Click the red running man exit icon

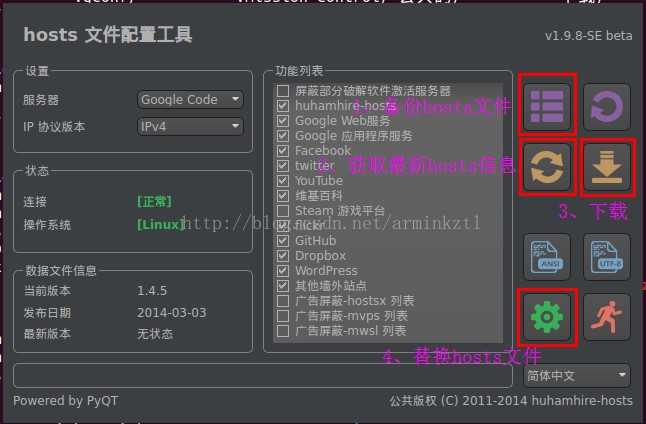[x=607, y=317]
